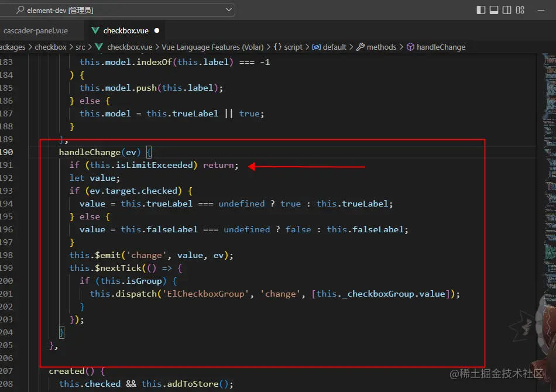Click the checkbox folder breadcrumb
This screenshot has width=556, height=392.
[x=50, y=47]
